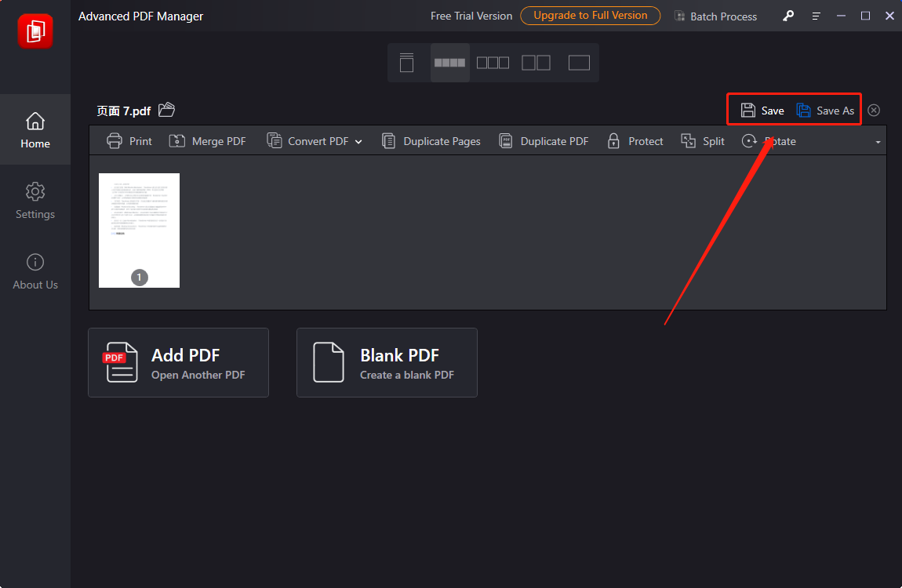Click the 页面 7.pdf file name

coord(124,111)
